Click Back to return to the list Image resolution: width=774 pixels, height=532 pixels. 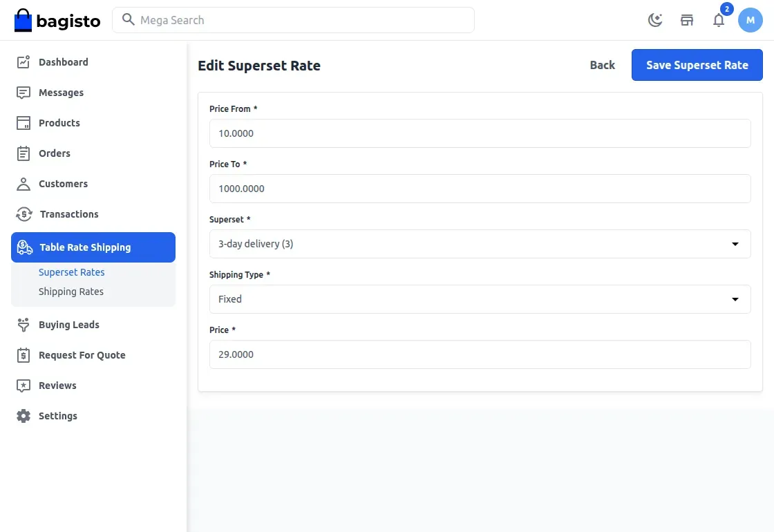(x=602, y=64)
